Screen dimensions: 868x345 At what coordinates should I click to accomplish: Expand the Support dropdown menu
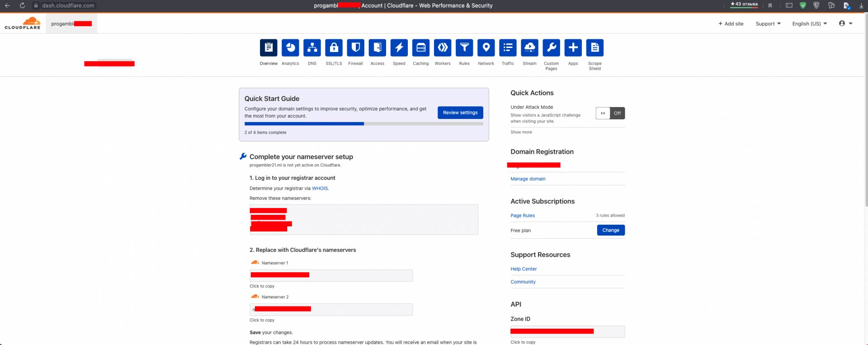click(x=768, y=24)
